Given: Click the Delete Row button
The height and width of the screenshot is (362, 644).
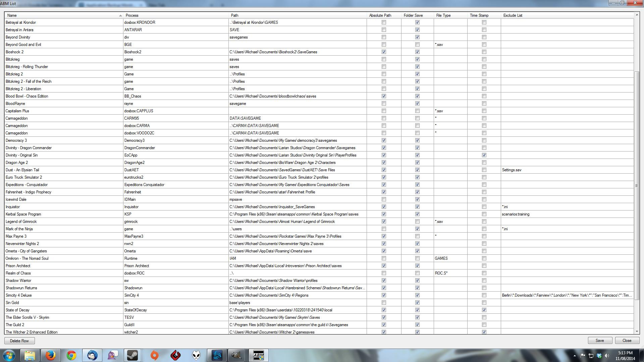Looking at the screenshot, I should [x=19, y=341].
